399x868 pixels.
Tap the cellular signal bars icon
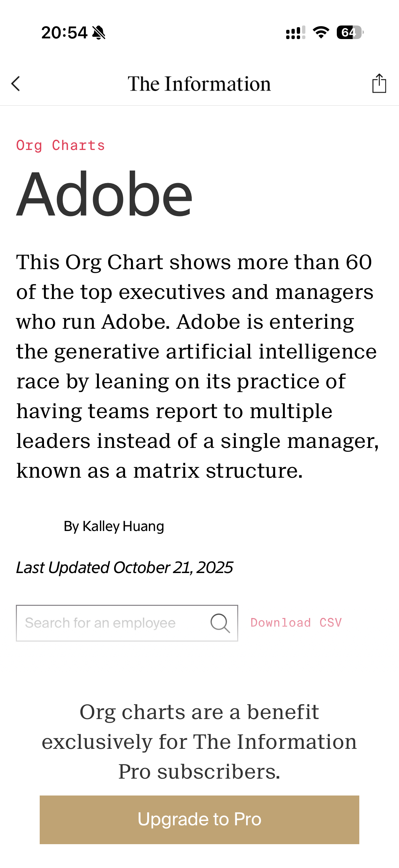tap(295, 33)
